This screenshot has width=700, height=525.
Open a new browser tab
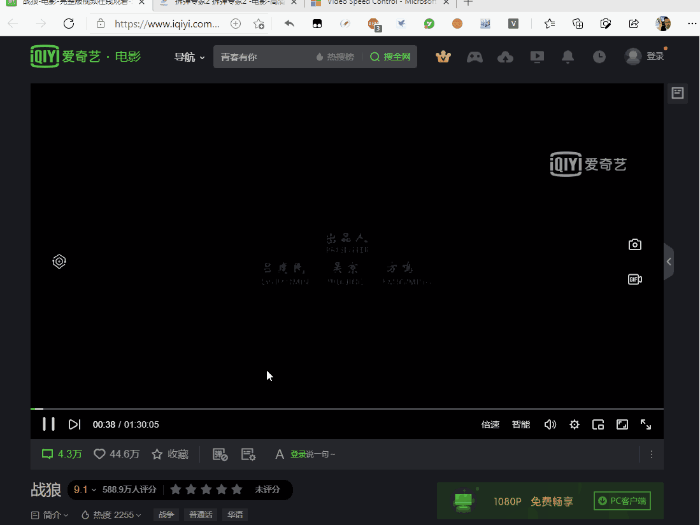click(x=468, y=3)
